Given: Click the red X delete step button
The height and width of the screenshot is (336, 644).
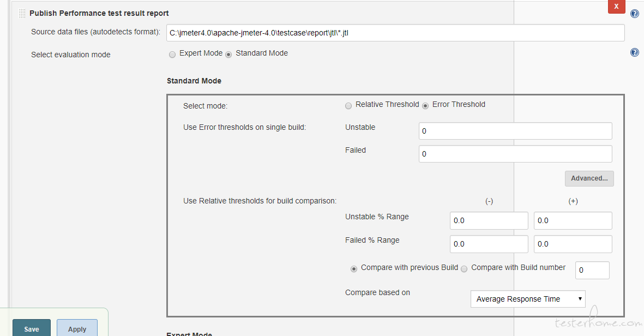Looking at the screenshot, I should [x=616, y=7].
